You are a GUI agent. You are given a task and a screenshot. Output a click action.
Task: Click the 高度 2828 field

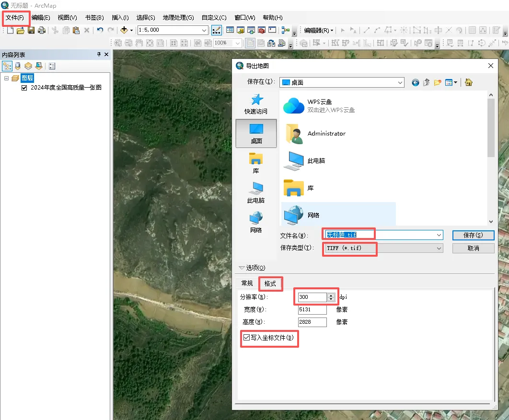point(312,322)
